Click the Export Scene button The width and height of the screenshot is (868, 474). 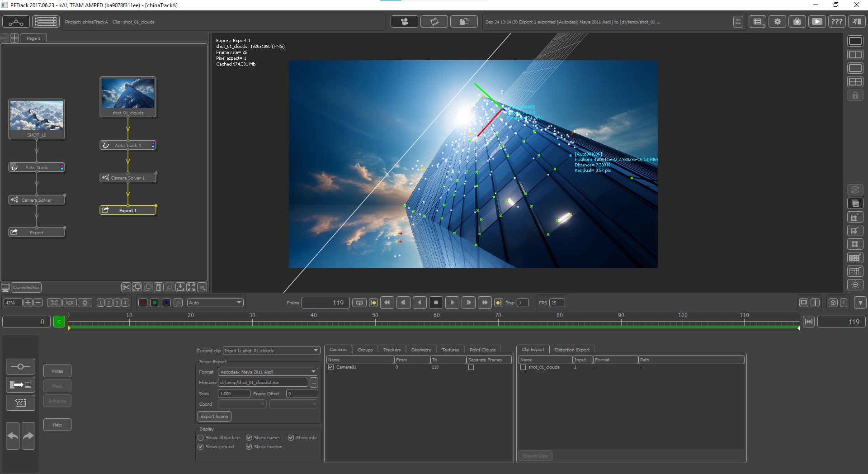coord(214,417)
